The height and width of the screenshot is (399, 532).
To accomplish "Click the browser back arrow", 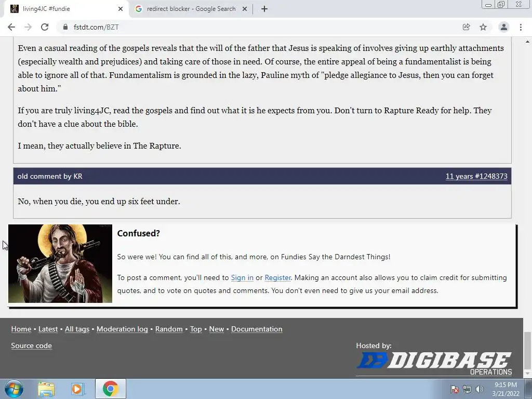I will coord(11,27).
